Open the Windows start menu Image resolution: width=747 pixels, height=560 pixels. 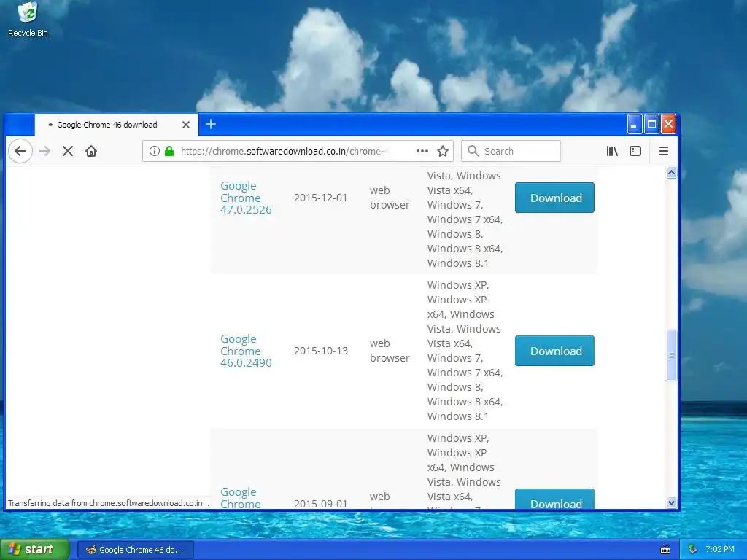click(x=35, y=550)
